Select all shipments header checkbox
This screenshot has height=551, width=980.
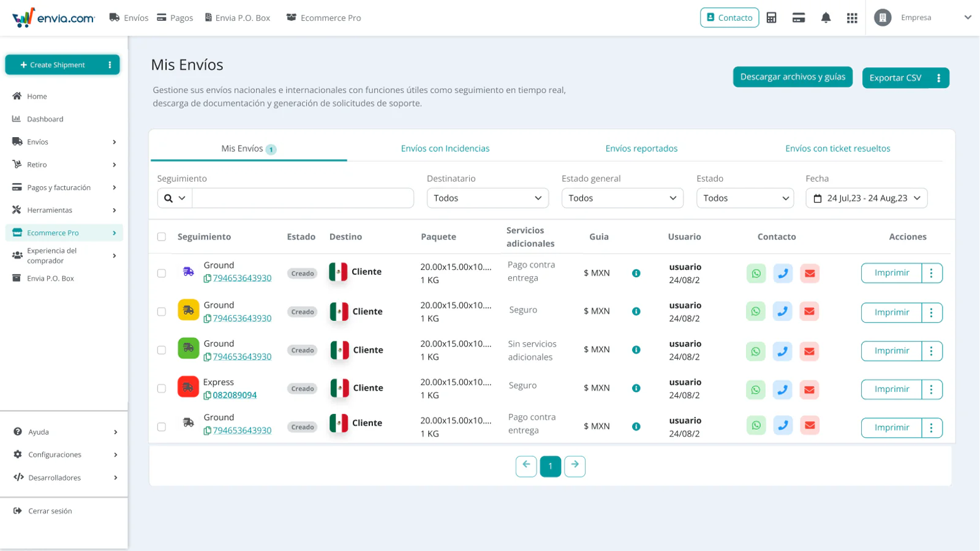(x=162, y=237)
